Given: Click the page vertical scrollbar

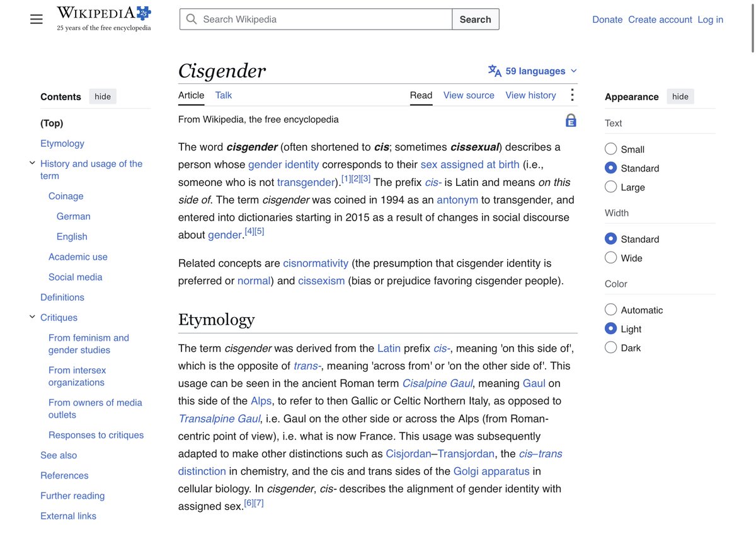Looking at the screenshot, I should click(753, 28).
